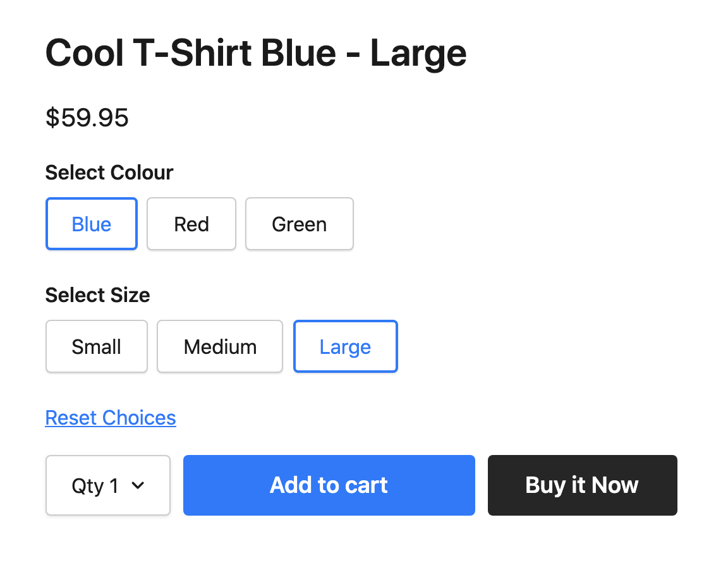Click the $59.95 price label
This screenshot has height=570, width=728.
click(x=87, y=118)
